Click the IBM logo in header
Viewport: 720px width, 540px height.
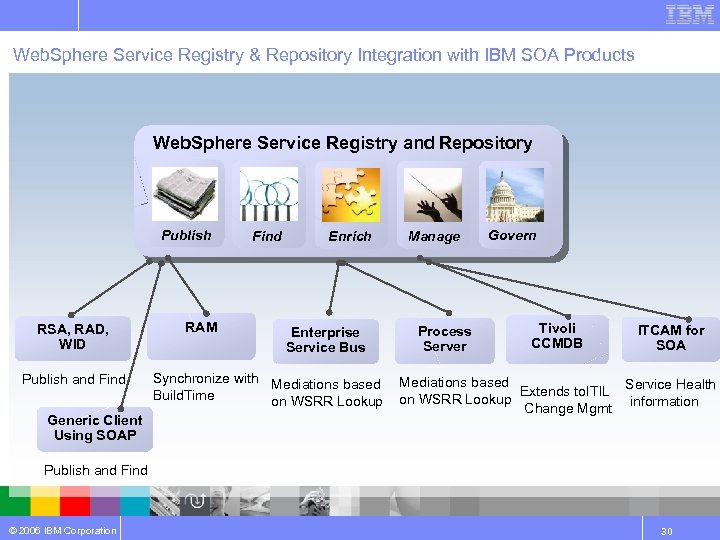click(x=690, y=15)
